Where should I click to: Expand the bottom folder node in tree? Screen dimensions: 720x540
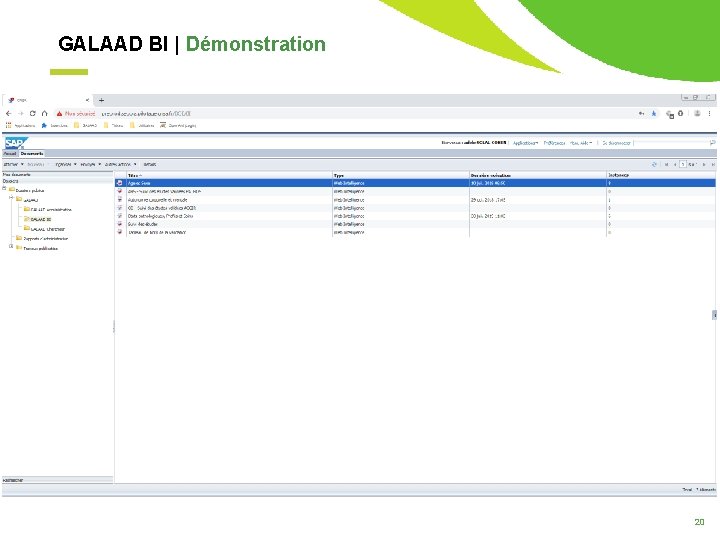(x=11, y=247)
